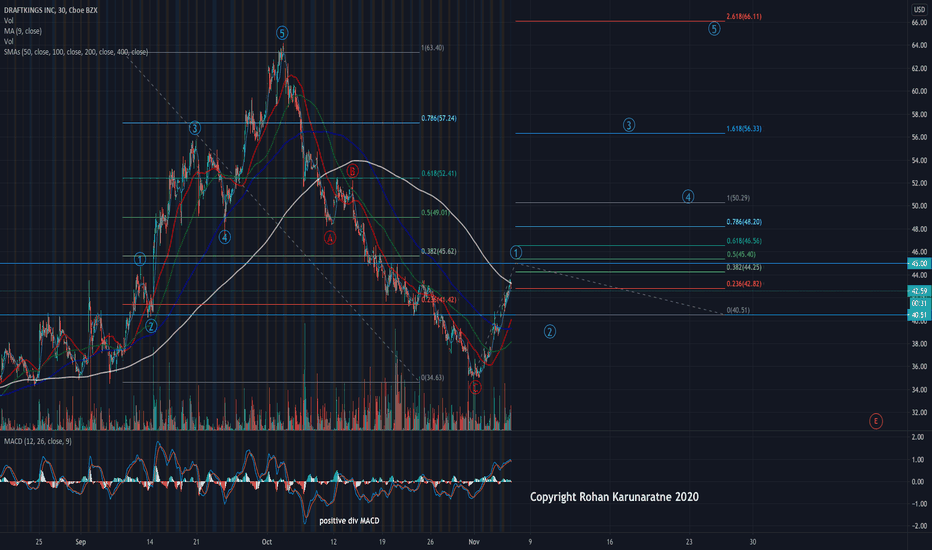Click the wave 4 marker beside red A
This screenshot has width=932, height=550.
(x=224, y=237)
